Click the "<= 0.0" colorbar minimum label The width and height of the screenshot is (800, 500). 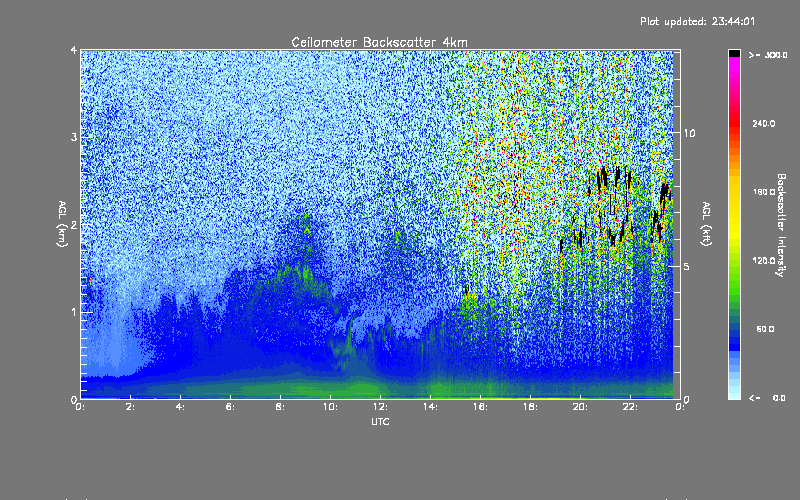768,397
